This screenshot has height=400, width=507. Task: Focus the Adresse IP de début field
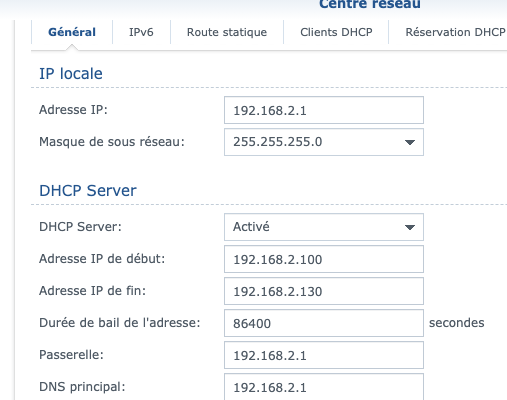pyautogui.click(x=324, y=259)
